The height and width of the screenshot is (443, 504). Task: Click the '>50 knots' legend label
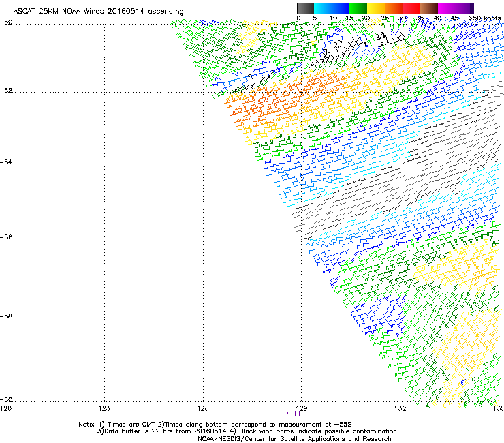485,18
